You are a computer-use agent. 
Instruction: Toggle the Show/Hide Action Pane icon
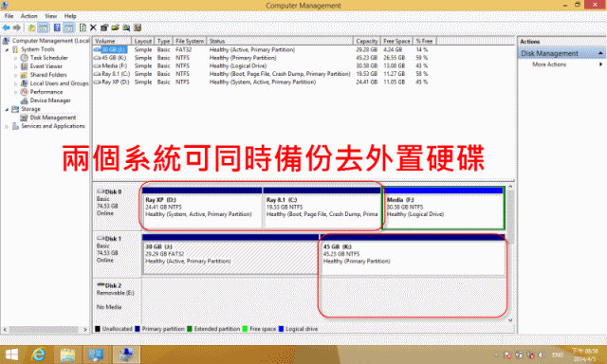point(68,27)
